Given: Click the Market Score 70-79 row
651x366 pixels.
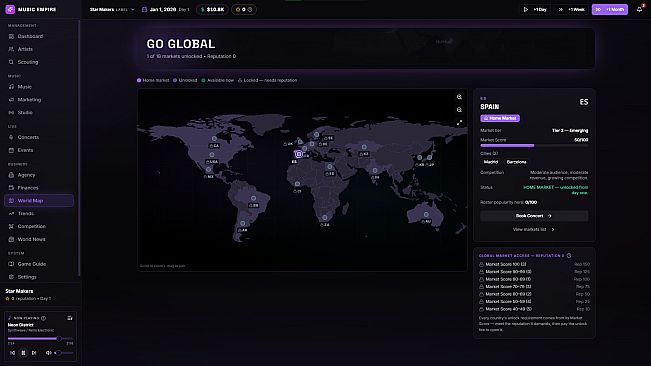Looking at the screenshot, I should (534, 287).
